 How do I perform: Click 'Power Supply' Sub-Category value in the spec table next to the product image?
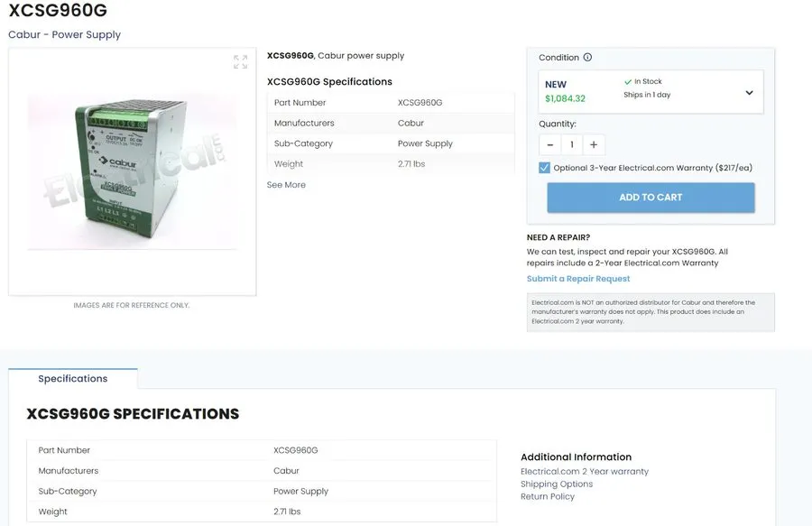coord(425,143)
